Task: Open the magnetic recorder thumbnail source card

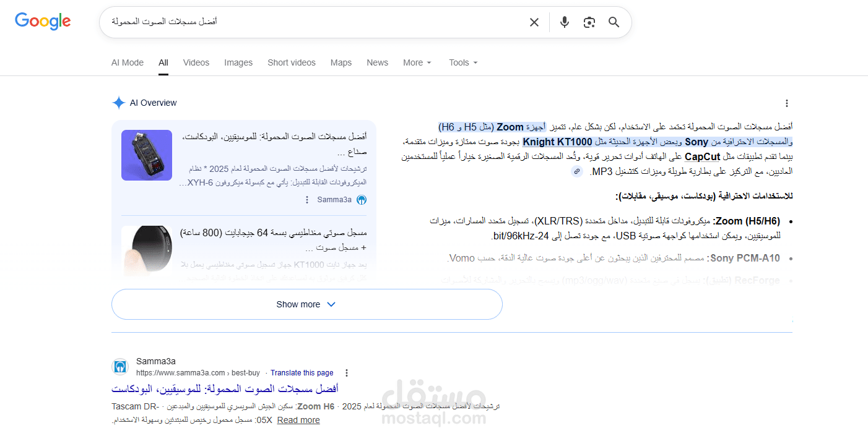Action: coord(147,251)
